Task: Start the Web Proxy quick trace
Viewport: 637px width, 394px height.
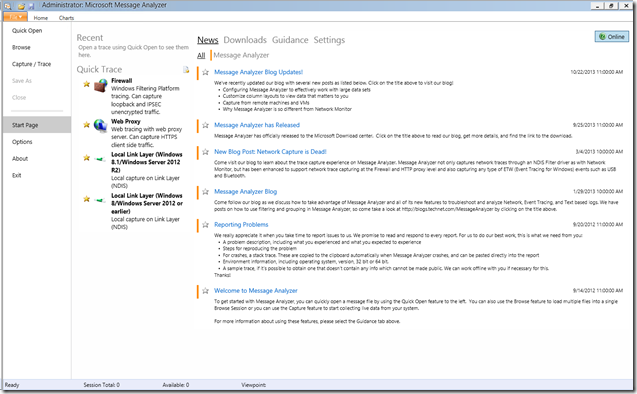Action: 126,121
